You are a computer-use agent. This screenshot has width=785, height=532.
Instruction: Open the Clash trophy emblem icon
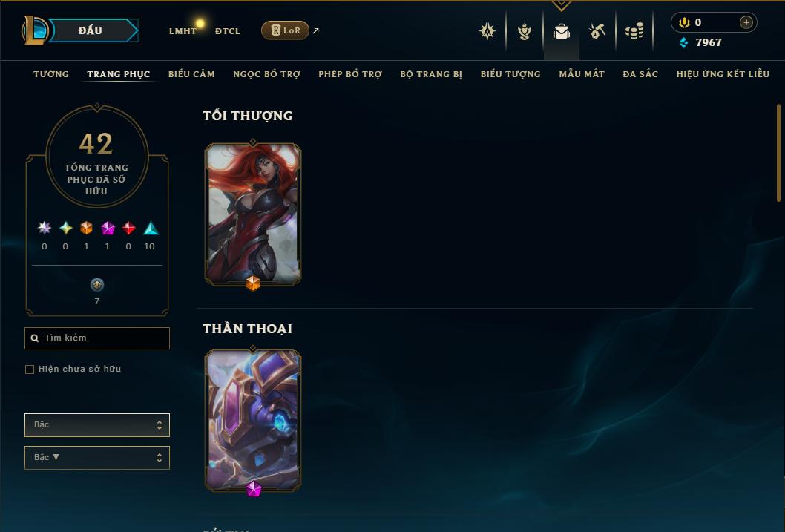[487, 31]
